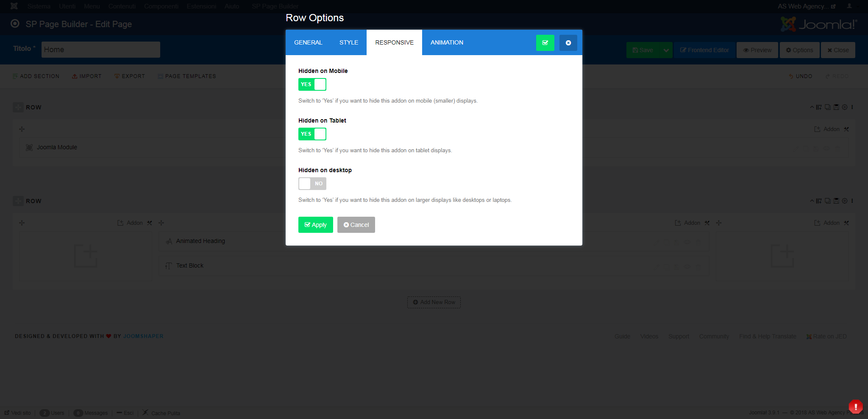Expand the Save button dropdown arrow
The image size is (868, 419).
pos(666,50)
